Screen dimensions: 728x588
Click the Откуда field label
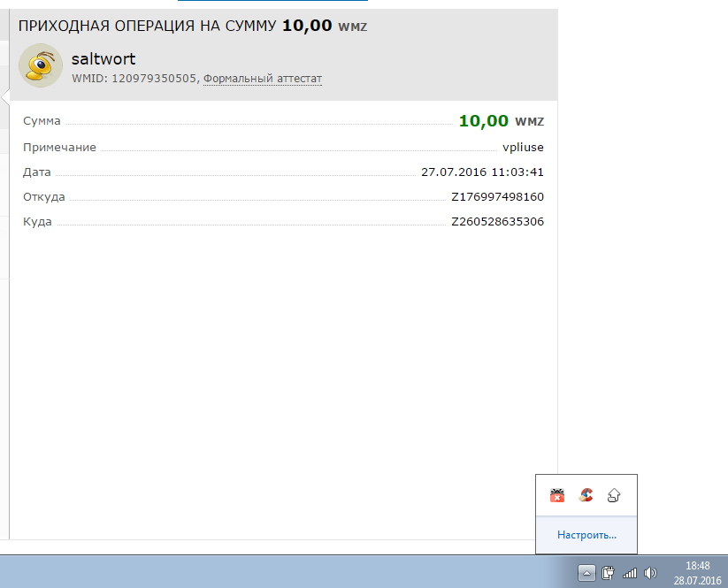point(44,197)
